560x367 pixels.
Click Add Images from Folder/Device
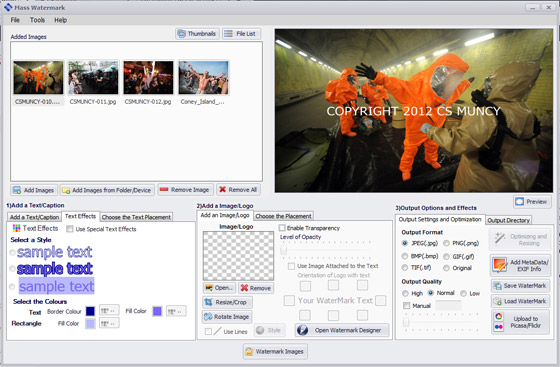point(107,190)
